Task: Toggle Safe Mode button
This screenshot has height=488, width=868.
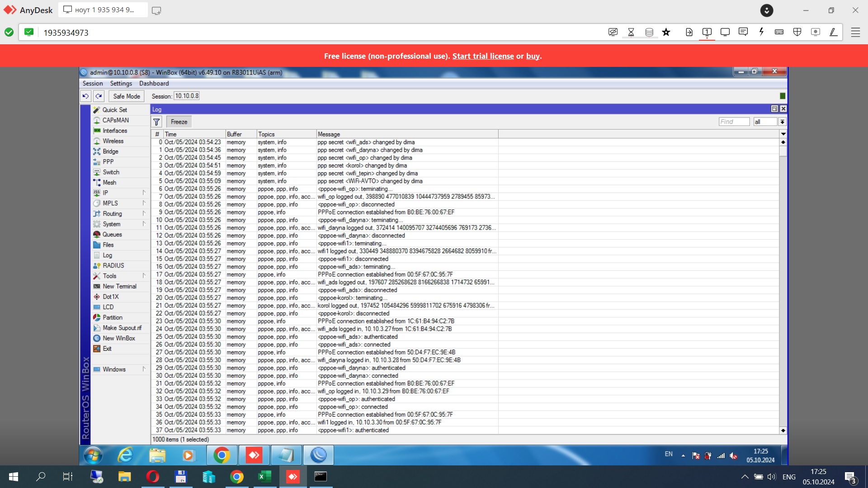Action: click(126, 96)
